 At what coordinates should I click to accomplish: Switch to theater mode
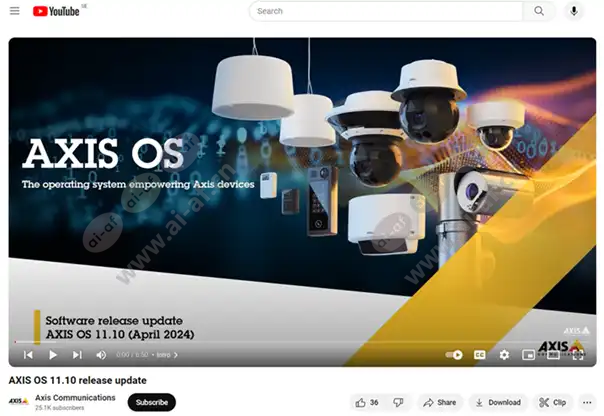pyautogui.click(x=553, y=355)
